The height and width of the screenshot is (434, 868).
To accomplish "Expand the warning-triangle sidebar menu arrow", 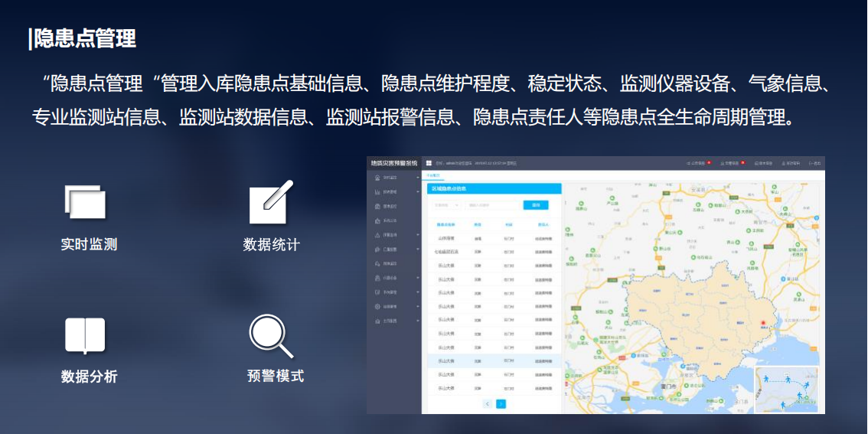I will click(418, 235).
